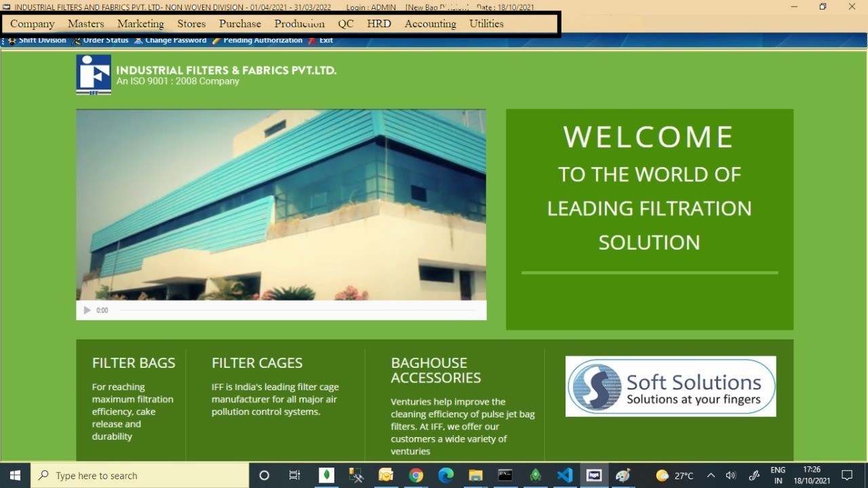The height and width of the screenshot is (488, 868).
Task: Open the taskbar clock and calendar
Action: point(812,475)
